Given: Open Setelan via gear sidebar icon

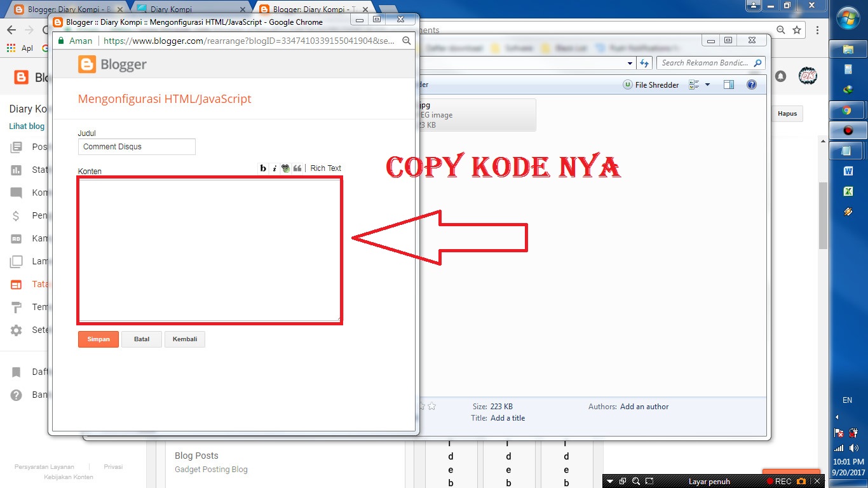Looking at the screenshot, I should pyautogui.click(x=17, y=330).
